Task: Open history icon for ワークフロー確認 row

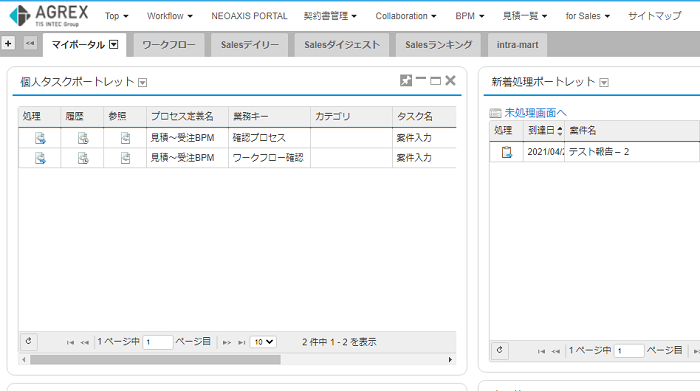Action: [x=83, y=158]
